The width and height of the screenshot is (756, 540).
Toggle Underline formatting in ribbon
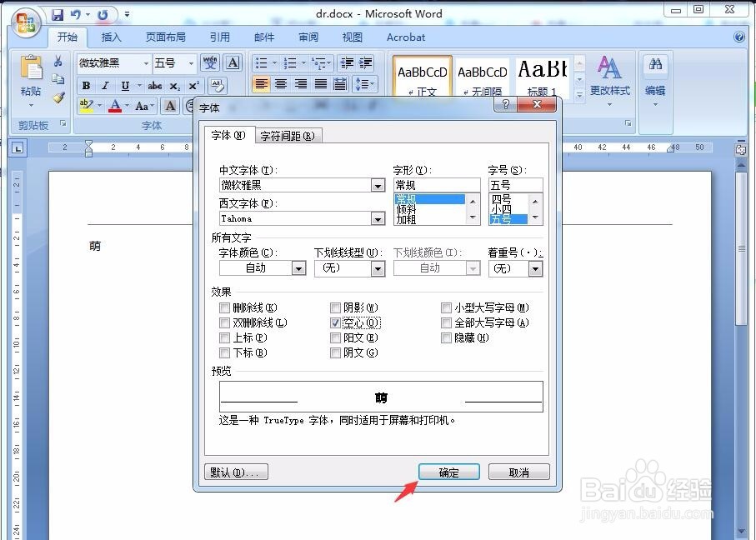coord(125,86)
